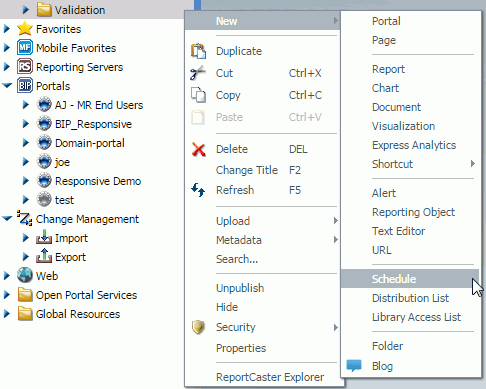Expand the BIP_Responsive portal node
Viewport: 486px width, 389px height.
tap(26, 124)
